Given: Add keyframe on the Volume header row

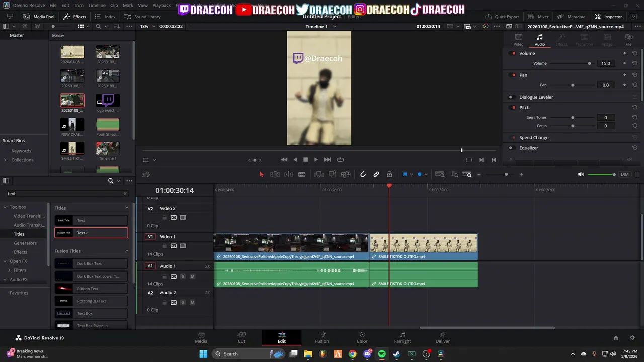Looking at the screenshot, I should click(x=625, y=53).
